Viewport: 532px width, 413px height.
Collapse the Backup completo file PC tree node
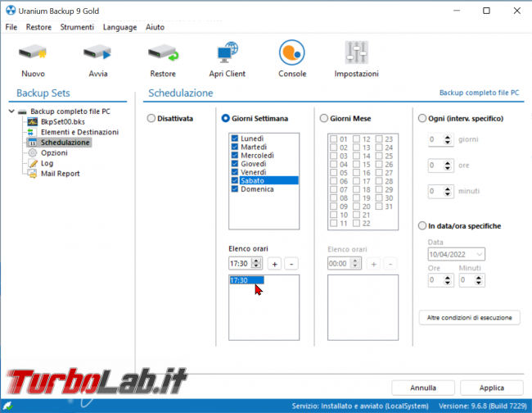[11, 111]
